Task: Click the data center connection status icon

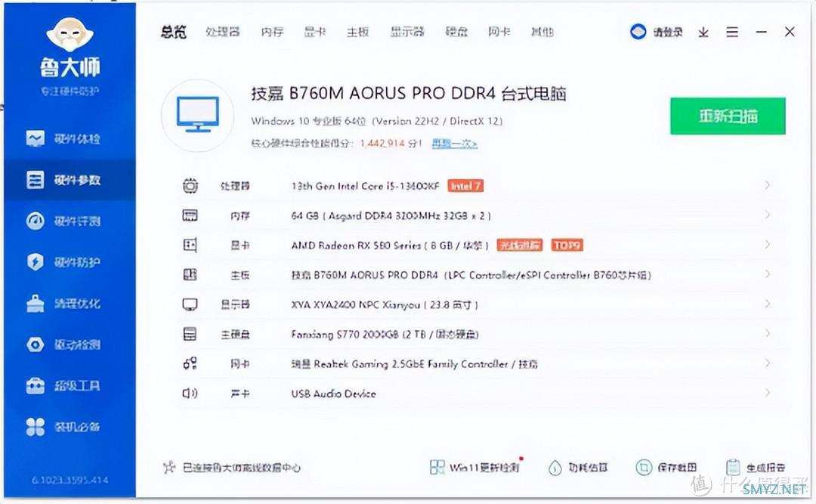Action: [x=169, y=467]
